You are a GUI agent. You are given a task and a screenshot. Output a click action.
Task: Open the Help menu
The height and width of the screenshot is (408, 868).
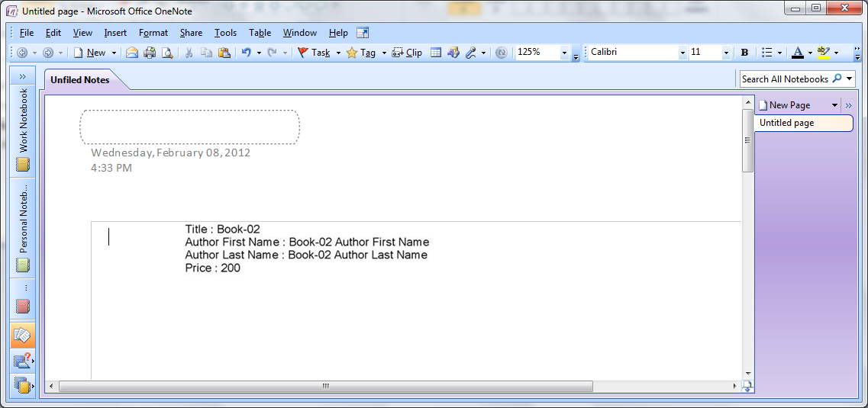(x=338, y=33)
